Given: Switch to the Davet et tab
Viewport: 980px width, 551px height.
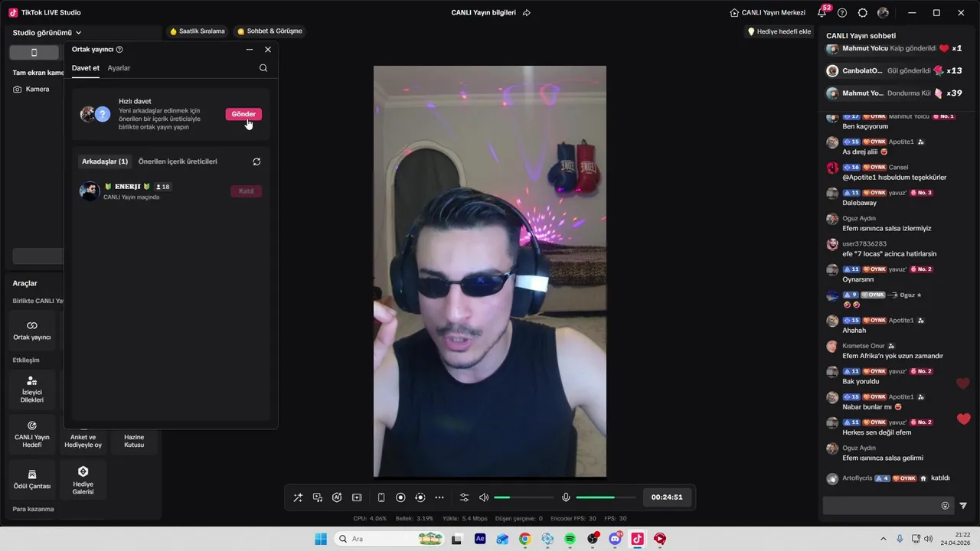Looking at the screenshot, I should [x=86, y=68].
